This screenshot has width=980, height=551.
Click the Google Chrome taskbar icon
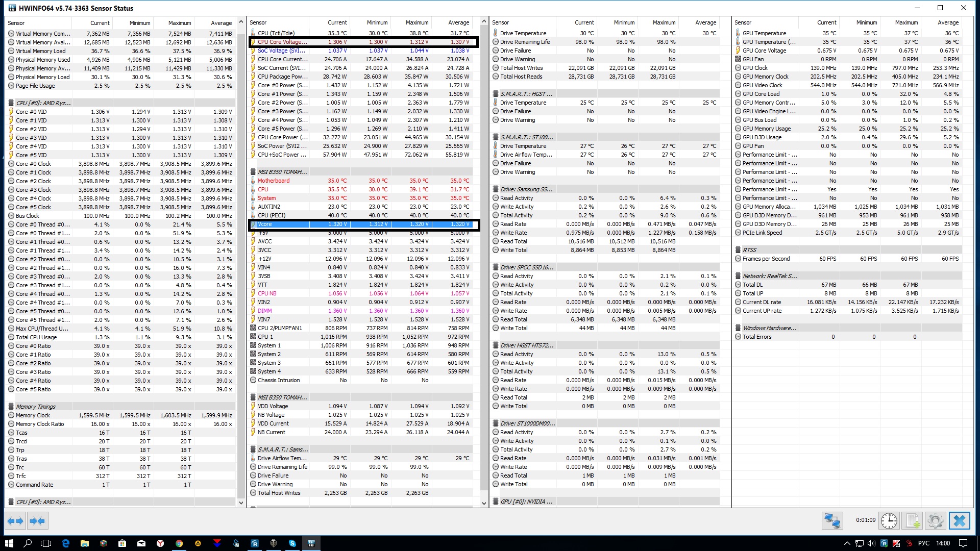pyautogui.click(x=179, y=543)
